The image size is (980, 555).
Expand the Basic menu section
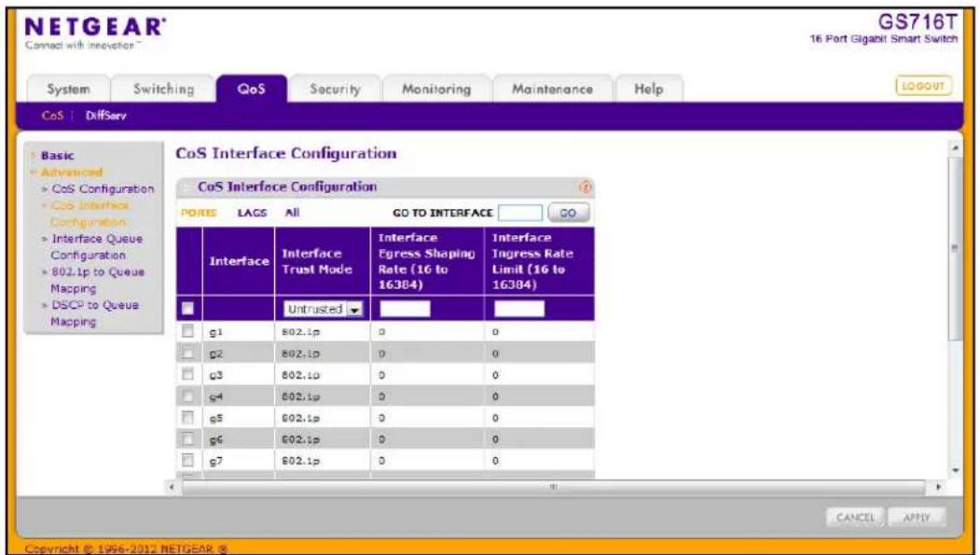click(x=57, y=156)
